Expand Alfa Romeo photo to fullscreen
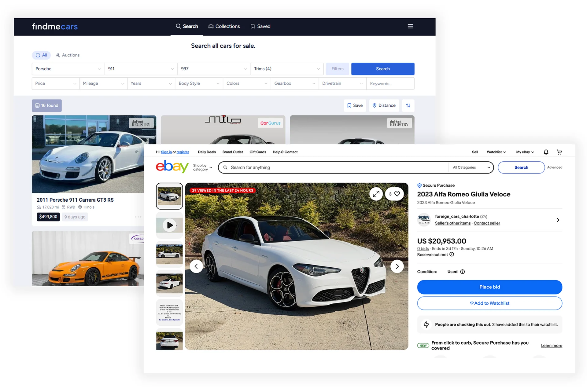Viewport: 587px width, 392px height. pos(376,194)
